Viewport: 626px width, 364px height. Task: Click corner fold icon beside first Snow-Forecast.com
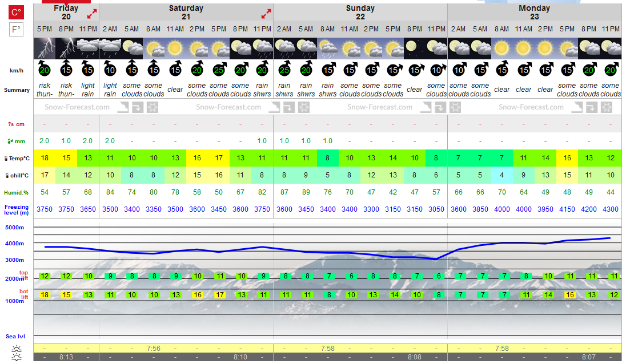pos(123,107)
